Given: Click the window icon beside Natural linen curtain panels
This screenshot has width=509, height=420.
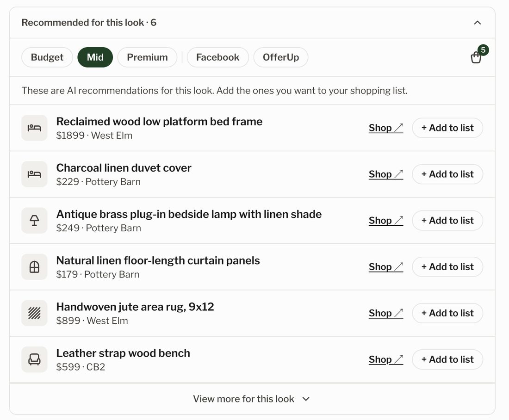Looking at the screenshot, I should [34, 267].
